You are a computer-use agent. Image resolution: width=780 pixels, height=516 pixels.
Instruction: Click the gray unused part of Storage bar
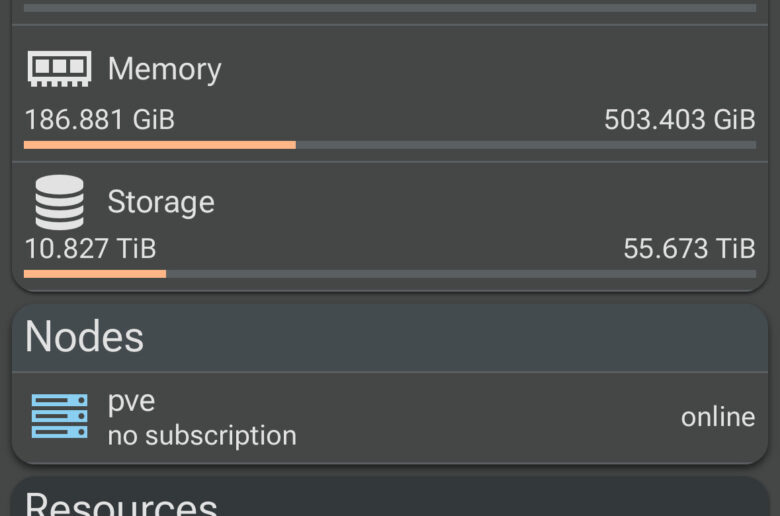pyautogui.click(x=460, y=273)
